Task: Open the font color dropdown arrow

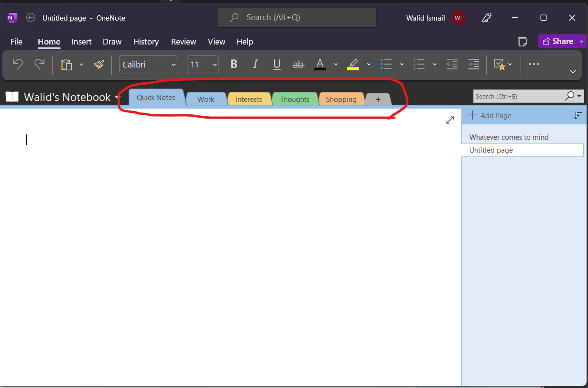Action: (336, 65)
